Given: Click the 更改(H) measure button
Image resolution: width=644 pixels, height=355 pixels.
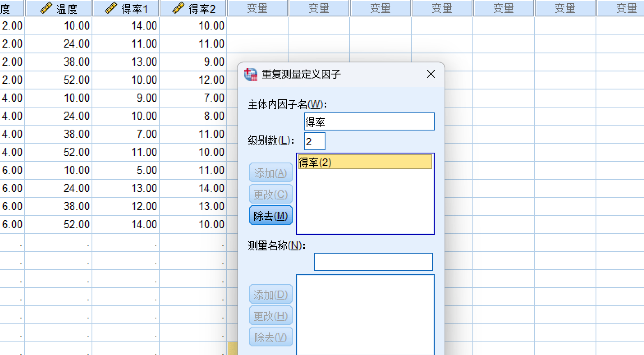Looking at the screenshot, I should tap(270, 316).
